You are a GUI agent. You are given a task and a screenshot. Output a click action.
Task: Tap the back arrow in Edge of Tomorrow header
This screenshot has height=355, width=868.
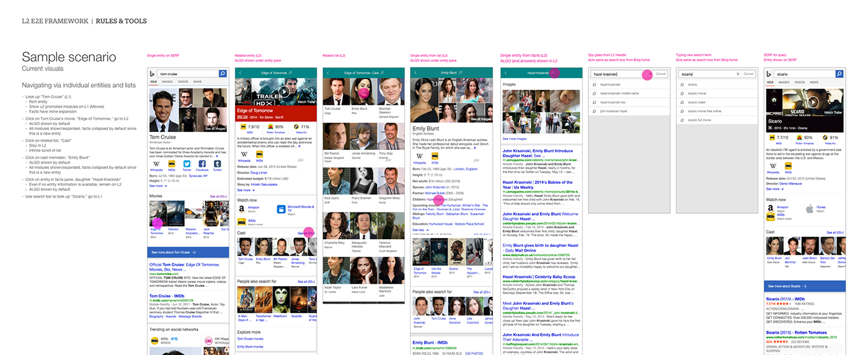pyautogui.click(x=241, y=73)
